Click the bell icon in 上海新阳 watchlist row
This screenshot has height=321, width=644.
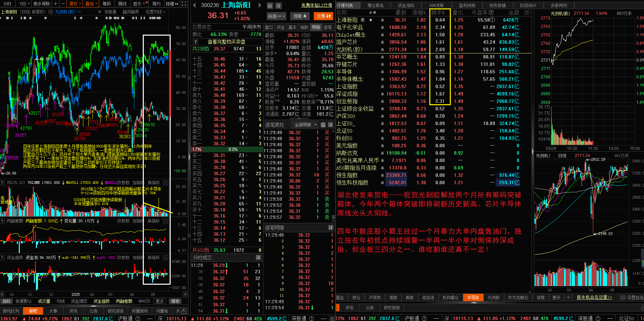tap(382, 20)
